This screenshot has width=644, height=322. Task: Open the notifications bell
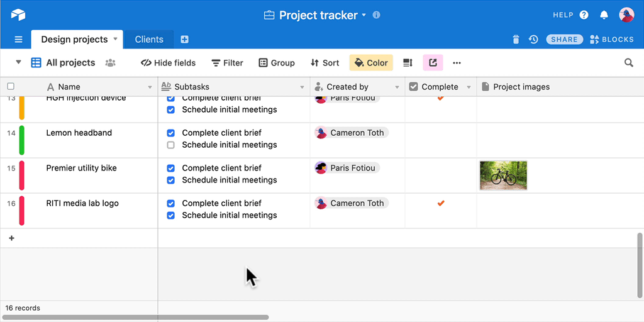604,14
